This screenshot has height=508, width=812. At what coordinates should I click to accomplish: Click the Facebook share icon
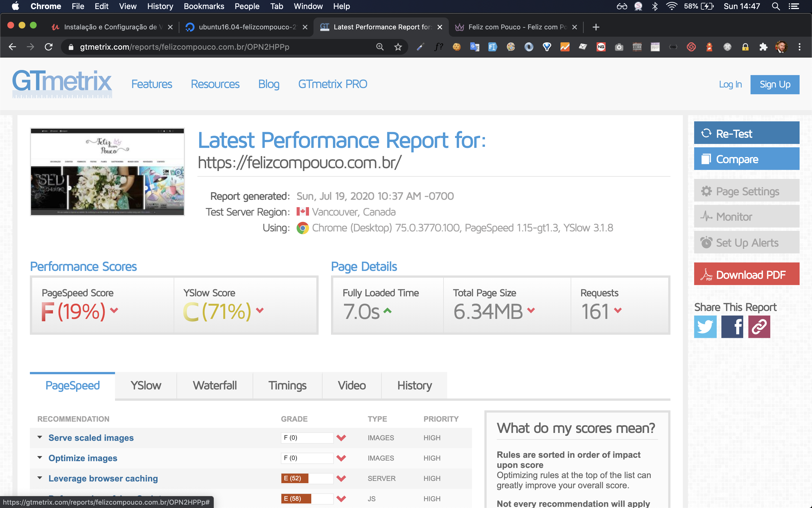tap(732, 327)
